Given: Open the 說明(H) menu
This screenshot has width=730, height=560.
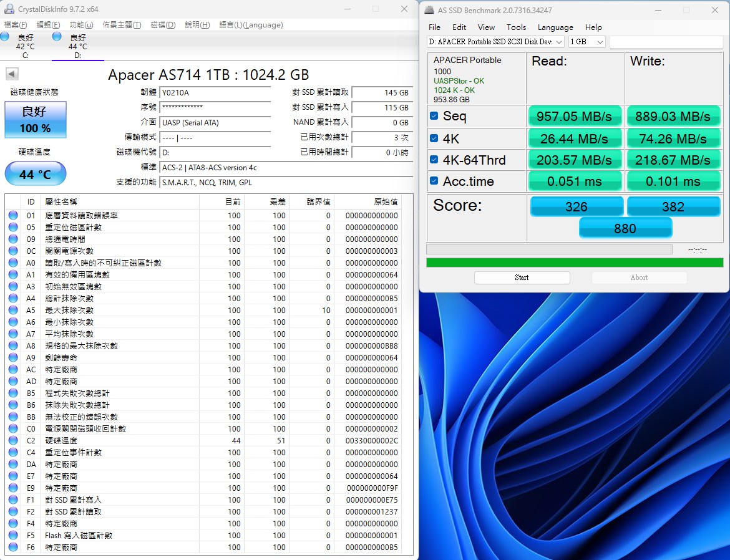Looking at the screenshot, I should pyautogui.click(x=197, y=25).
